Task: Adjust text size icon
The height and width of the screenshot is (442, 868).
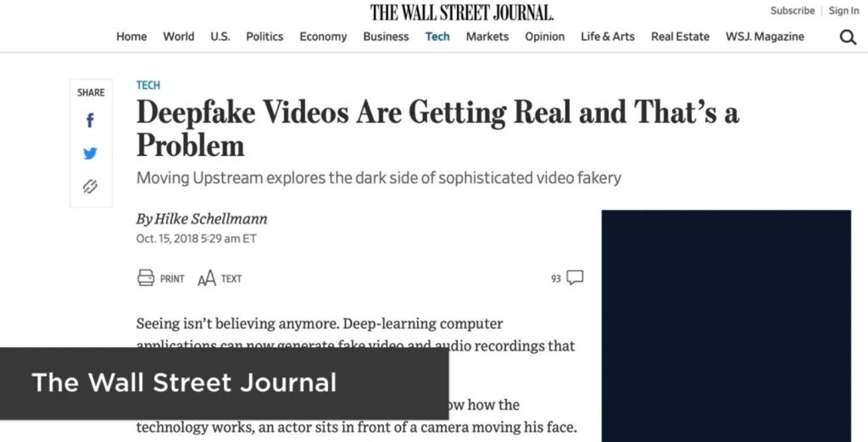Action: click(x=207, y=279)
